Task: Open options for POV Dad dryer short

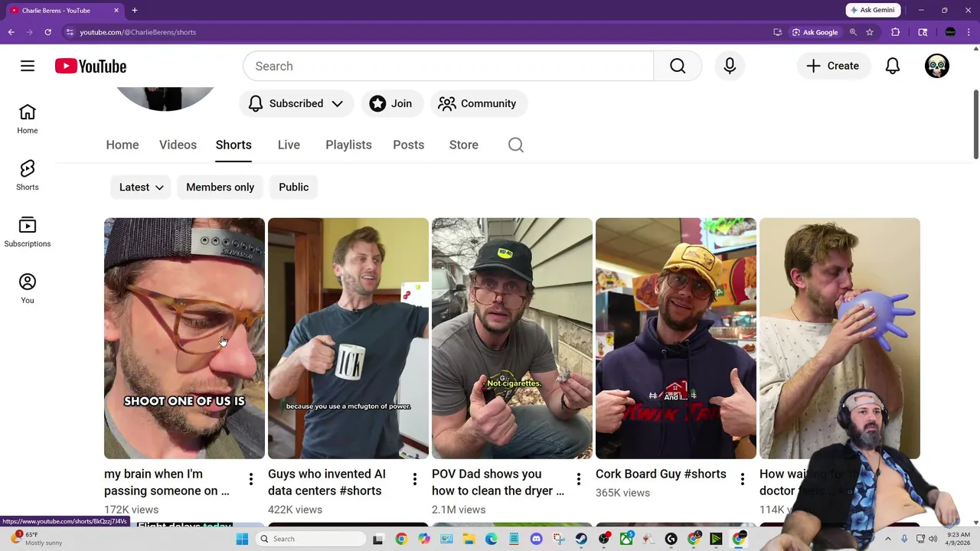Action: pos(579,479)
